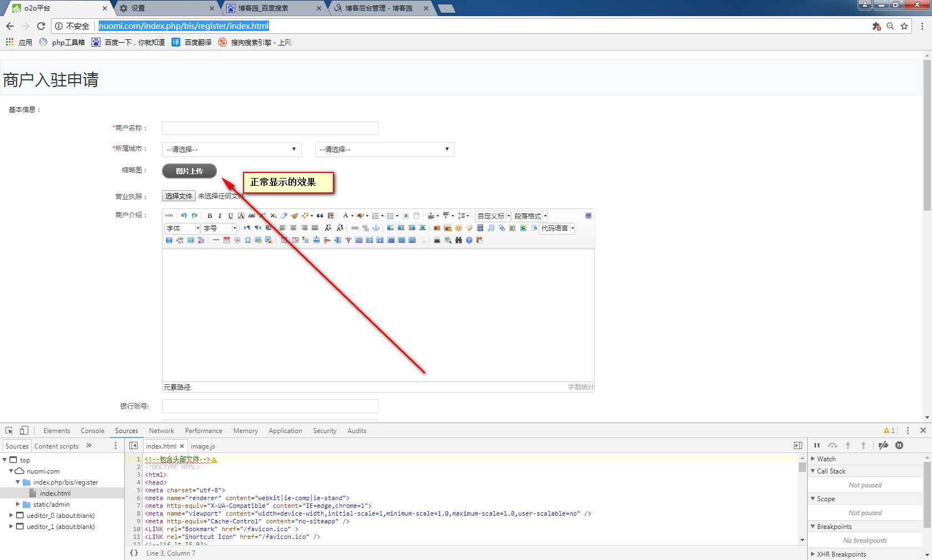
Task: Open the 自定义标 dropdown
Action: tap(493, 216)
